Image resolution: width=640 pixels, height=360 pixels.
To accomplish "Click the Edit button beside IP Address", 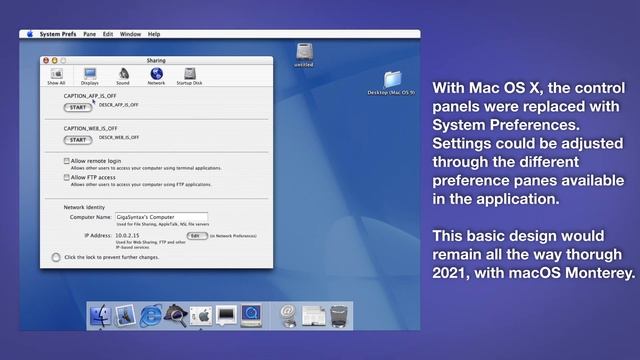I will pos(197,236).
